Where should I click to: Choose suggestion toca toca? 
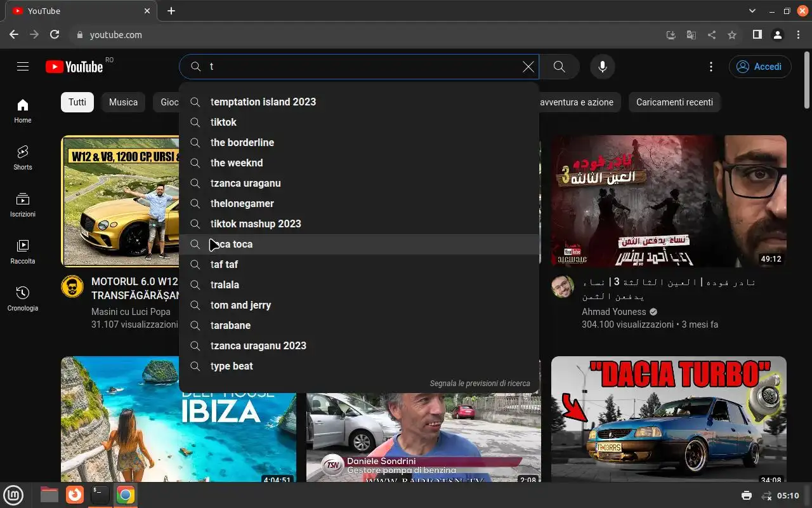[359, 244]
